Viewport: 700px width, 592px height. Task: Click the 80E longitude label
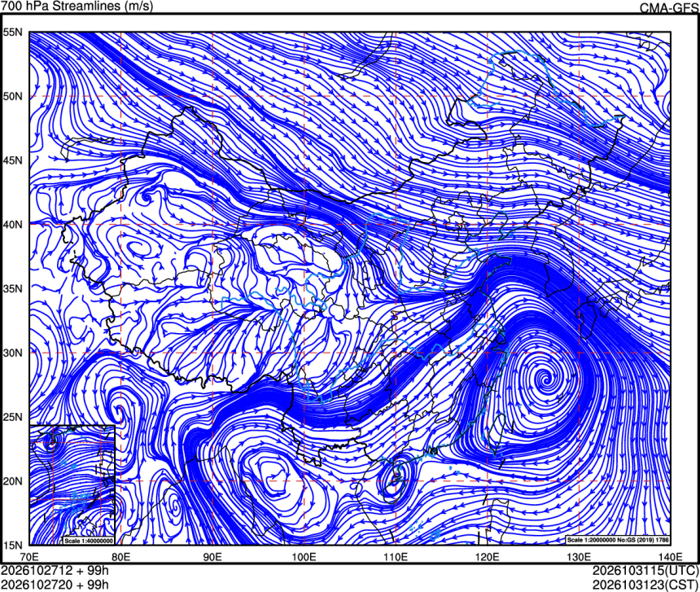(x=121, y=557)
